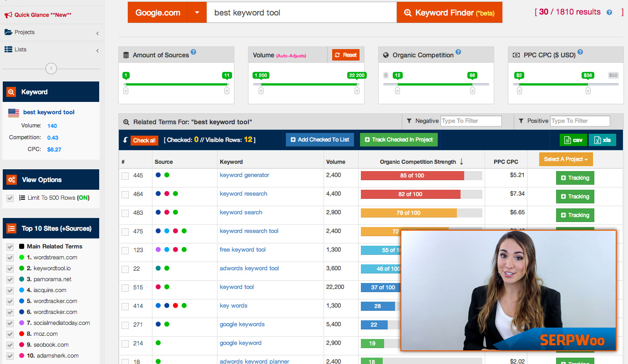Image resolution: width=628 pixels, height=364 pixels.
Task: Open the keyword research tool link
Action: pos(249,231)
